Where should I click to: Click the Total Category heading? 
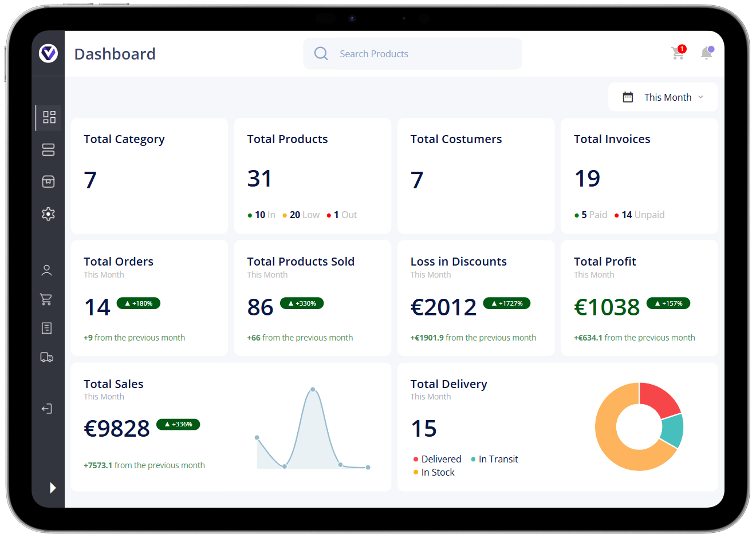click(124, 139)
